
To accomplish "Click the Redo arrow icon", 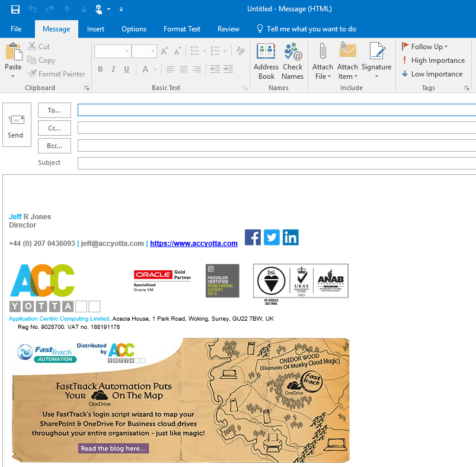I will click(49, 9).
